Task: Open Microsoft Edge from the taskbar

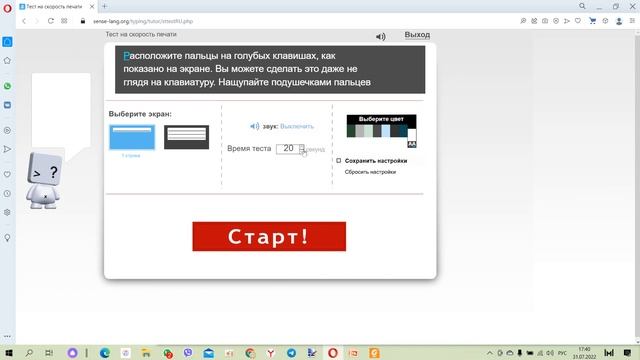Action: coord(104,353)
